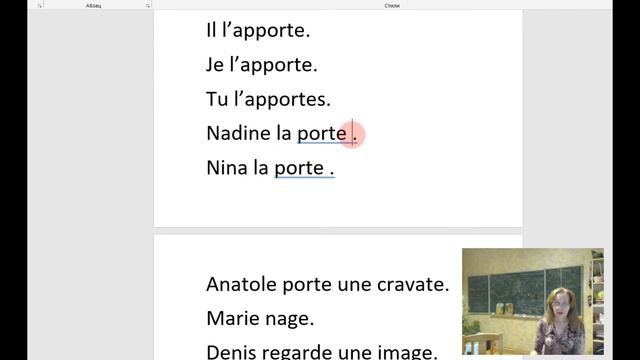Click the Абзац group label in ribbon

point(93,6)
